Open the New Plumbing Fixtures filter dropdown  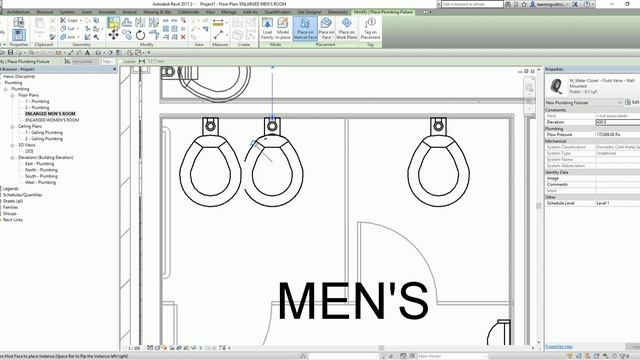click(x=583, y=102)
